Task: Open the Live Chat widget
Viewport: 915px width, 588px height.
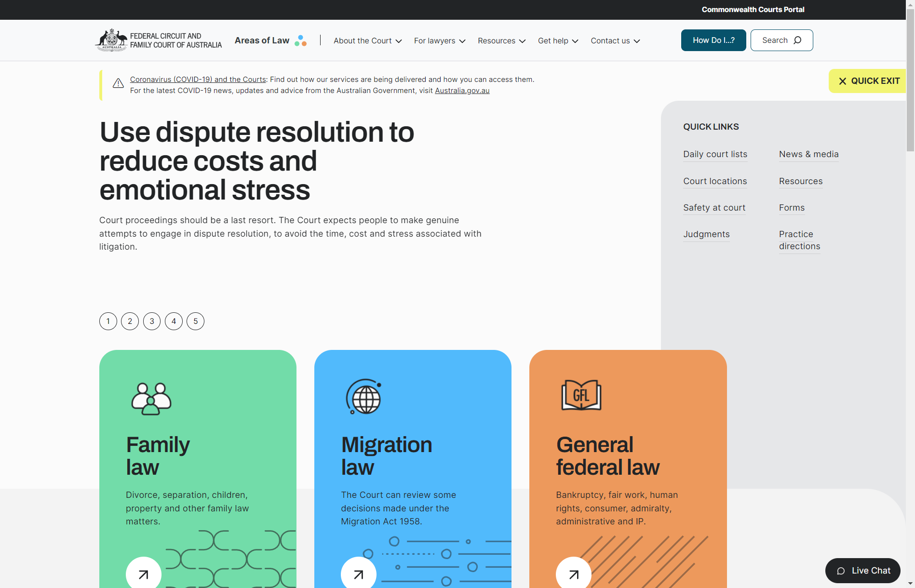Action: pyautogui.click(x=862, y=571)
